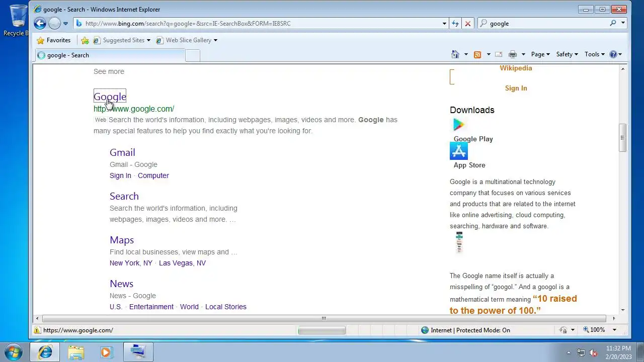This screenshot has height=362, width=644.
Task: Expand the address bar URL dropdown
Action: pyautogui.click(x=444, y=23)
